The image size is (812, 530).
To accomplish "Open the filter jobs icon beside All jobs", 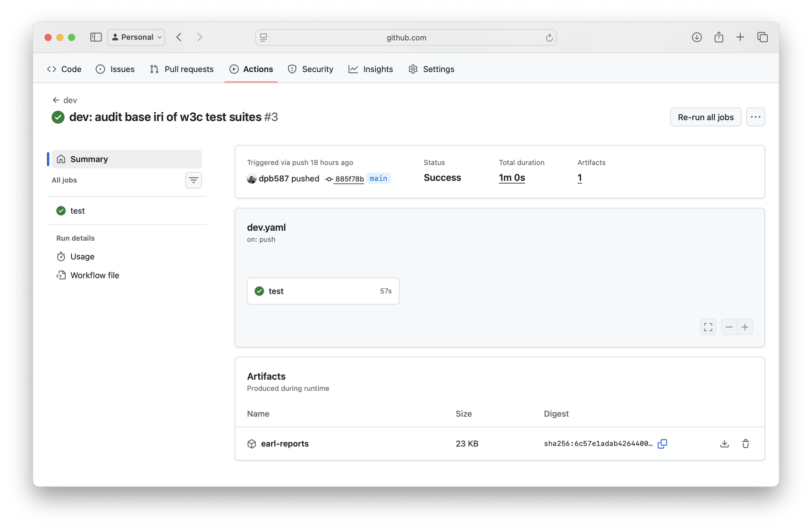I will [x=194, y=180].
